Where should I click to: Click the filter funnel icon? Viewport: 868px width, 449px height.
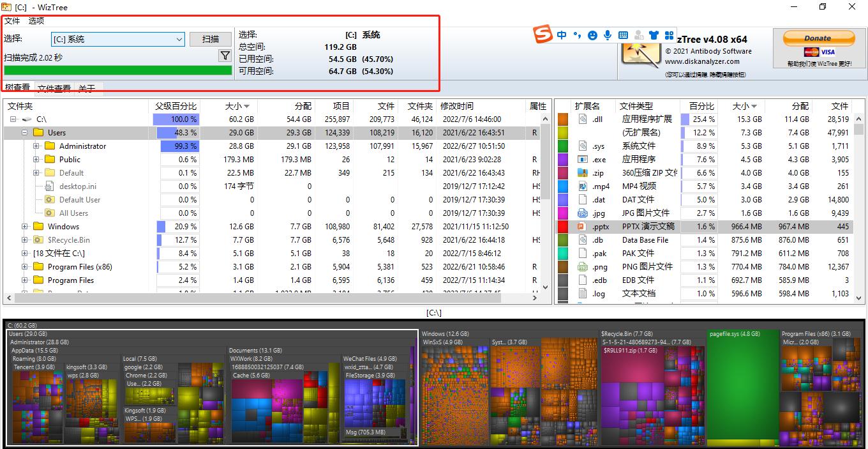click(225, 56)
